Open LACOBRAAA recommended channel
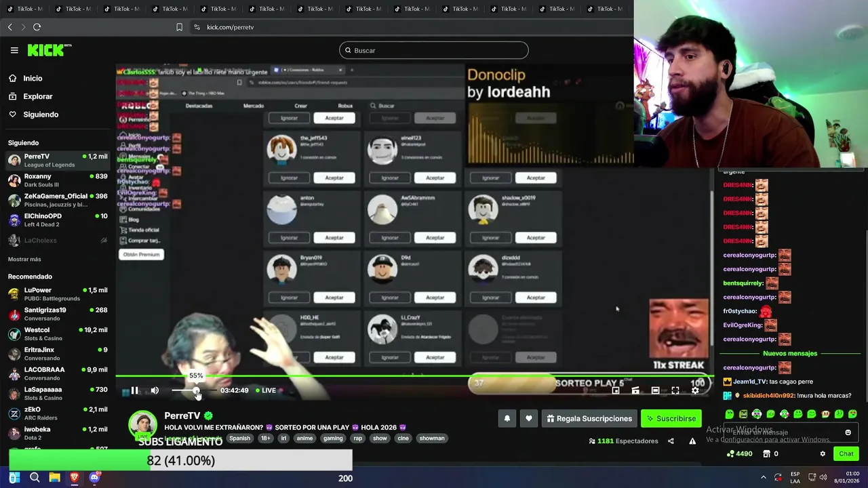 pos(57,374)
